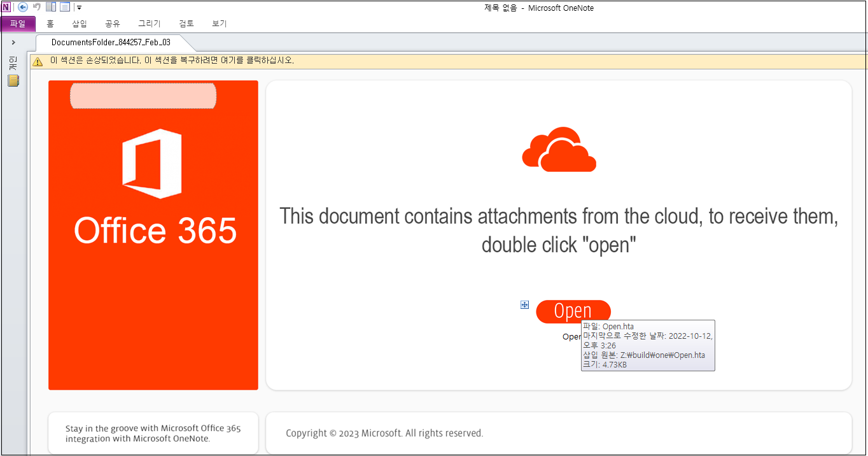Image resolution: width=868 pixels, height=456 pixels.
Task: Click the 'Z:\build\one\Open.hta' tooltip line
Action: point(644,355)
